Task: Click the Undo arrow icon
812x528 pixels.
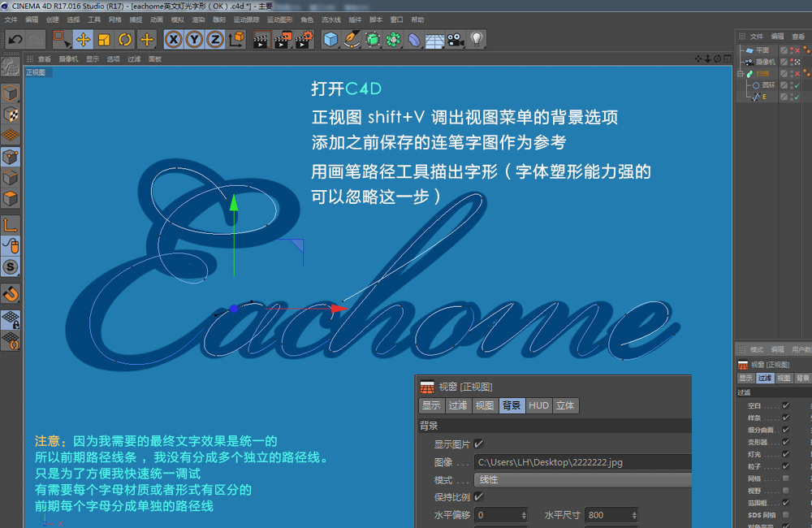Action: coord(15,39)
